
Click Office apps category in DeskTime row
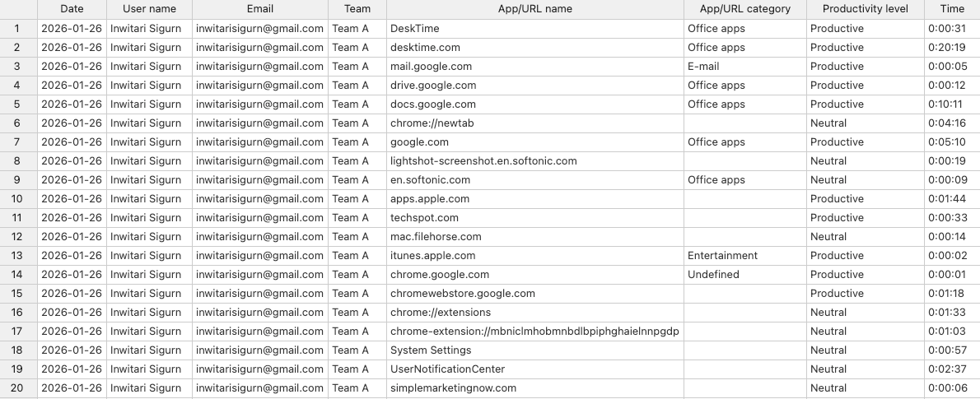745,29
